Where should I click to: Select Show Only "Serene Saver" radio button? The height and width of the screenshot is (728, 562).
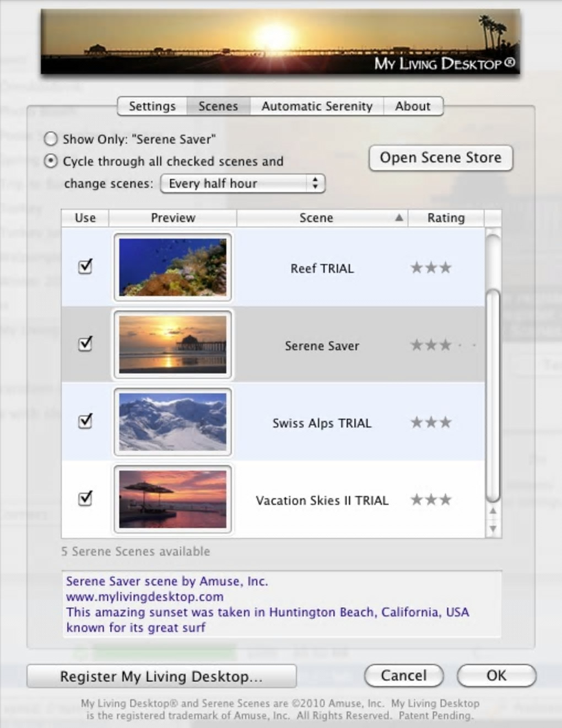click(x=51, y=139)
